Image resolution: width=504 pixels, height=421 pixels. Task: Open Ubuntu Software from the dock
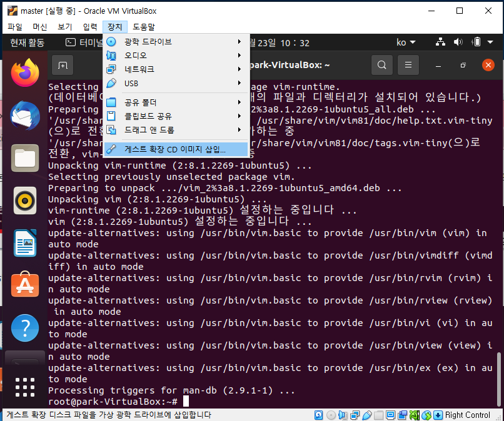25,285
